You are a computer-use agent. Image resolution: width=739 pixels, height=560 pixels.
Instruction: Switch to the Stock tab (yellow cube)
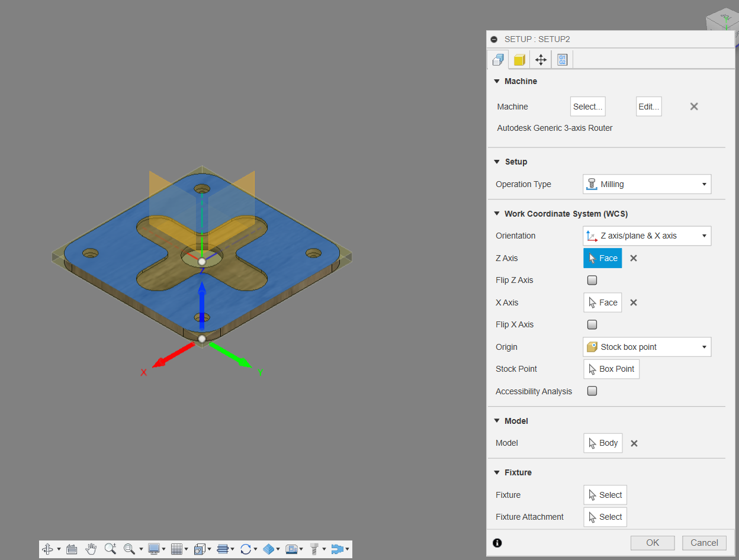[519, 60]
